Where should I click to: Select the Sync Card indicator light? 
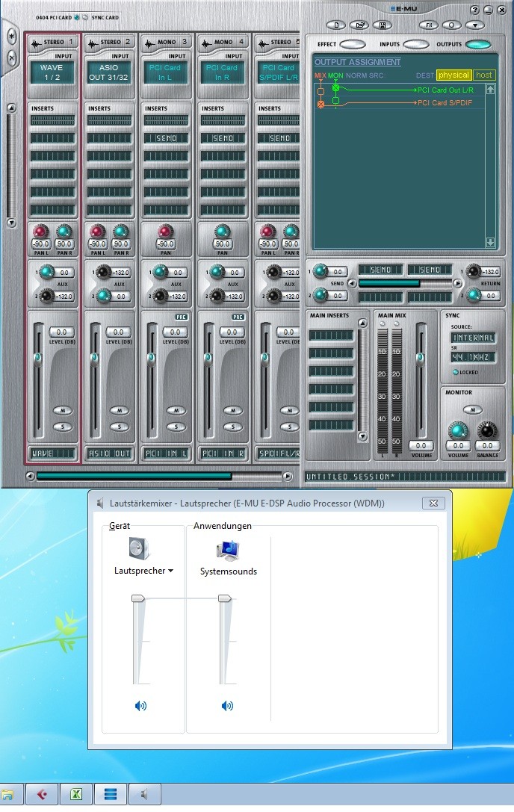pos(85,17)
